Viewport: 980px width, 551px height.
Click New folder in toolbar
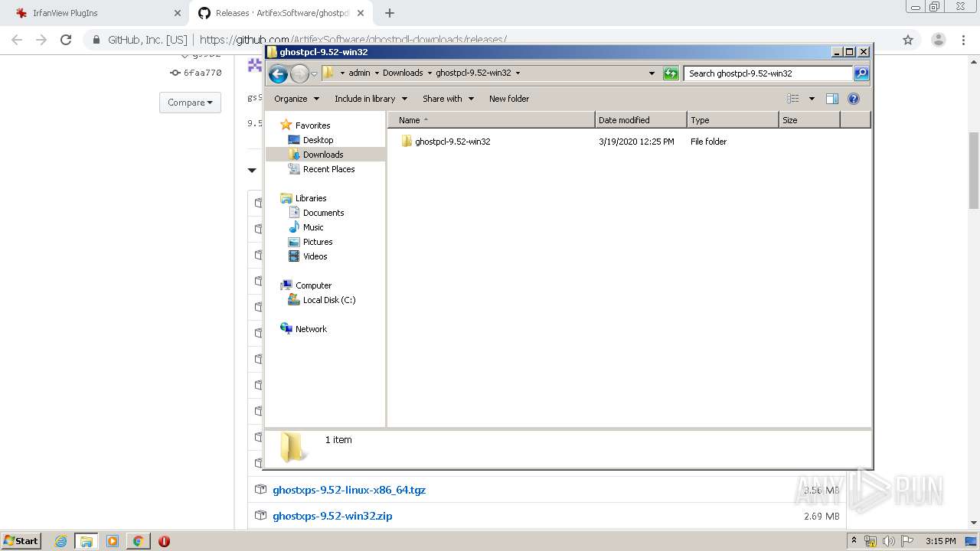pyautogui.click(x=509, y=99)
